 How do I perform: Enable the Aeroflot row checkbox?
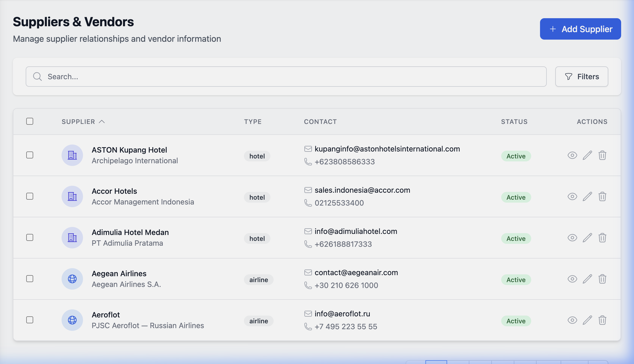pos(30,320)
